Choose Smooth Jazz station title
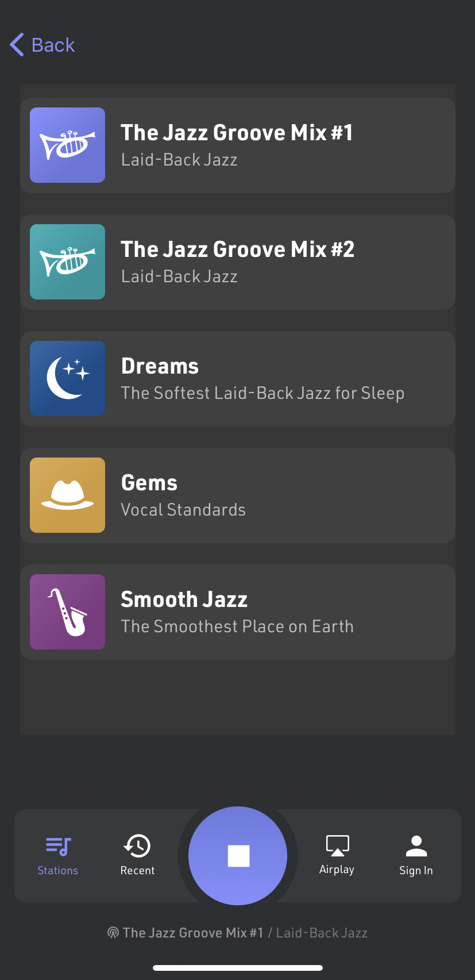Image resolution: width=475 pixels, height=980 pixels. 184,599
